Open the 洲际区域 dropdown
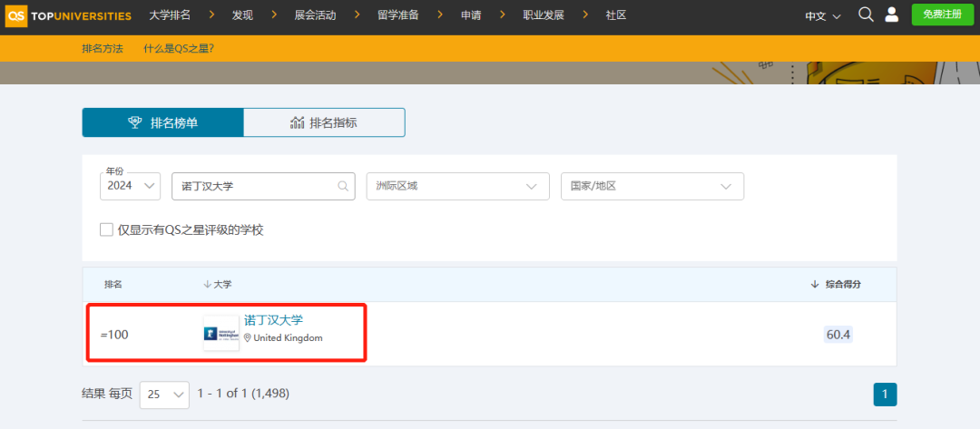 click(x=458, y=186)
